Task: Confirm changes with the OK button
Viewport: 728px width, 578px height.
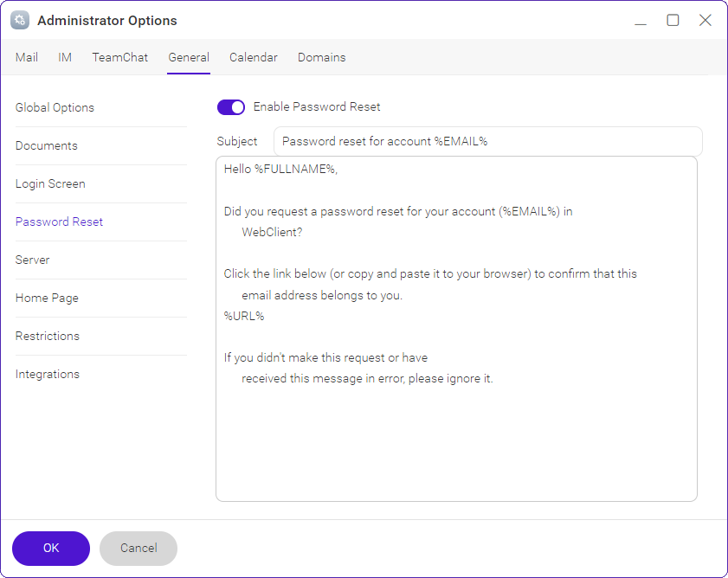Action: tap(51, 549)
